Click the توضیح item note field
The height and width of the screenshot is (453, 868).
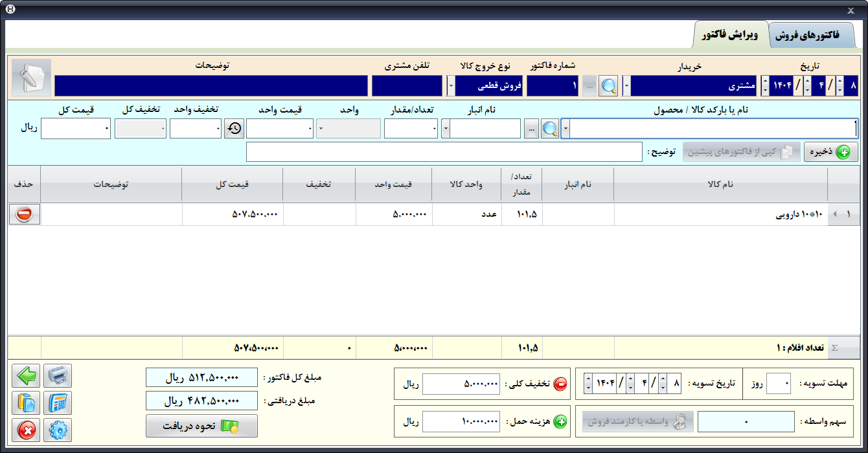point(444,152)
